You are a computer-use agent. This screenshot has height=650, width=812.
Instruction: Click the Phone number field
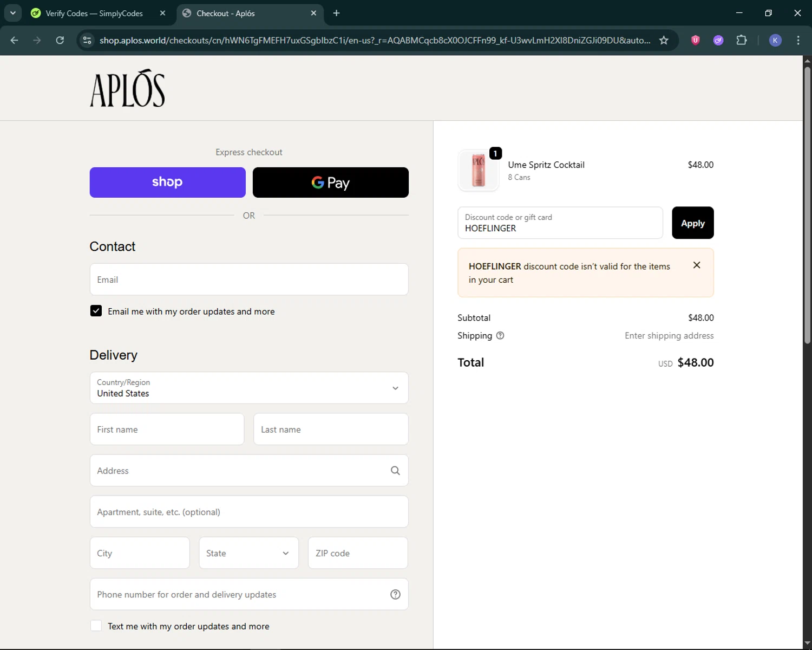point(249,594)
